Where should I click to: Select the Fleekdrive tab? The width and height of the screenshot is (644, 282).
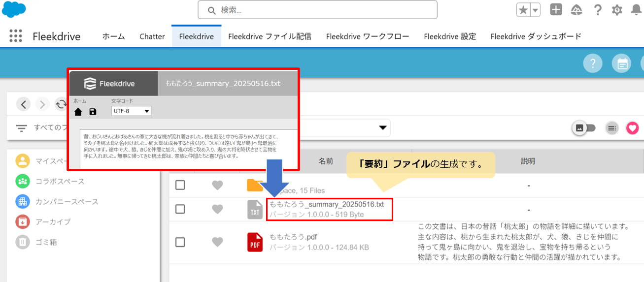196,36
